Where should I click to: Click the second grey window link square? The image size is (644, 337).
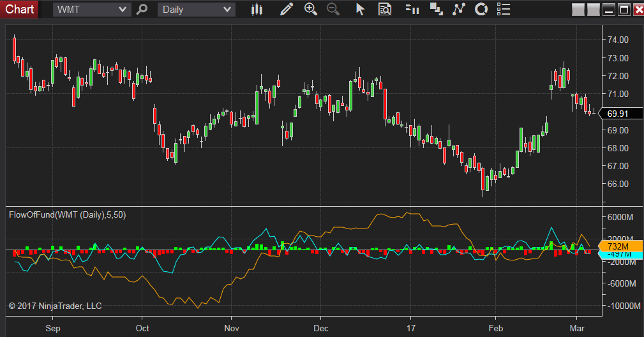(594, 10)
